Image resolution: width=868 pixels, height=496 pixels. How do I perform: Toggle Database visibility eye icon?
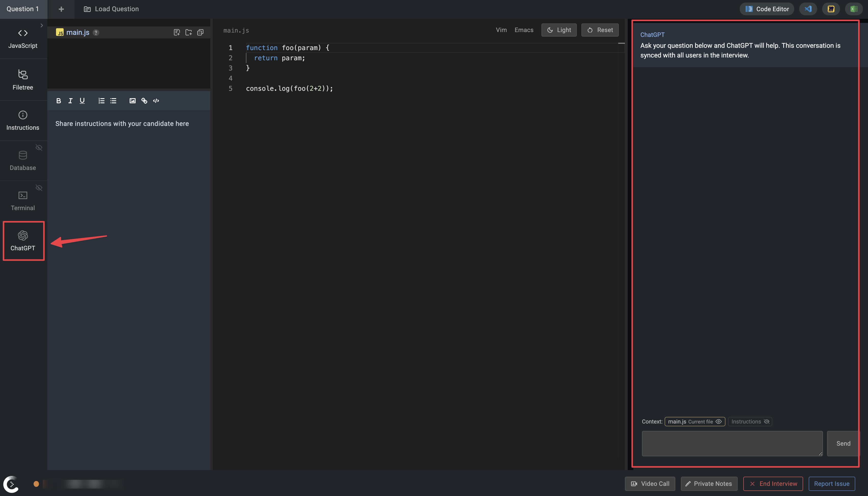point(39,148)
